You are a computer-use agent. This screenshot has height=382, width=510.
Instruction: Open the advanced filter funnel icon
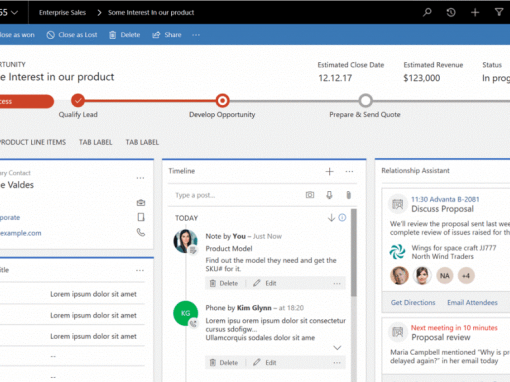pyautogui.click(x=499, y=12)
